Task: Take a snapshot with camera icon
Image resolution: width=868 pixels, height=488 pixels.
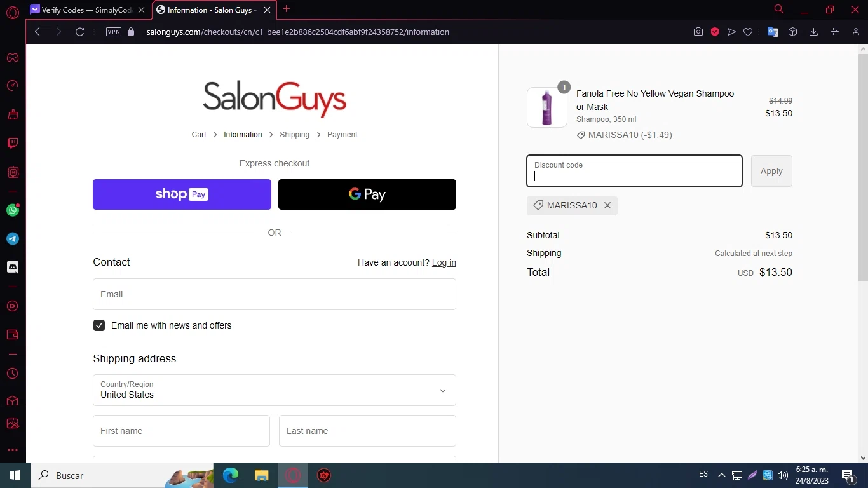Action: click(698, 32)
